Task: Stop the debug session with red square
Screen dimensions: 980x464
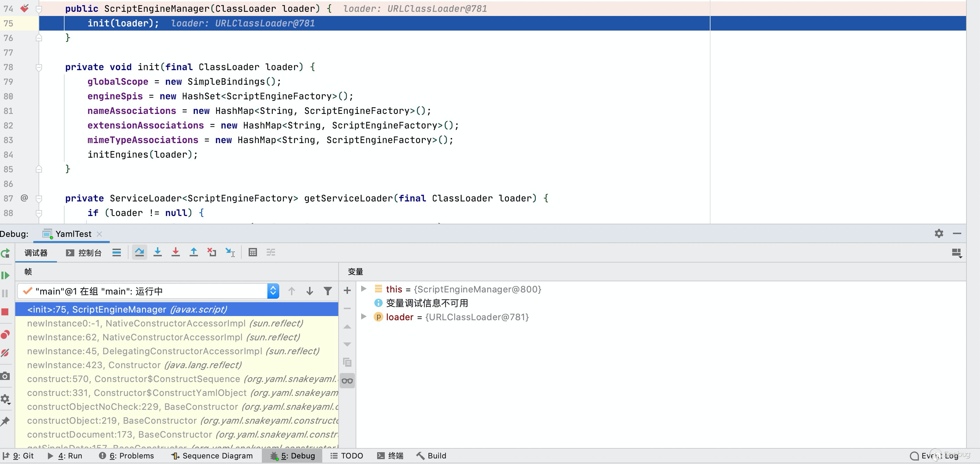Action: 5,312
